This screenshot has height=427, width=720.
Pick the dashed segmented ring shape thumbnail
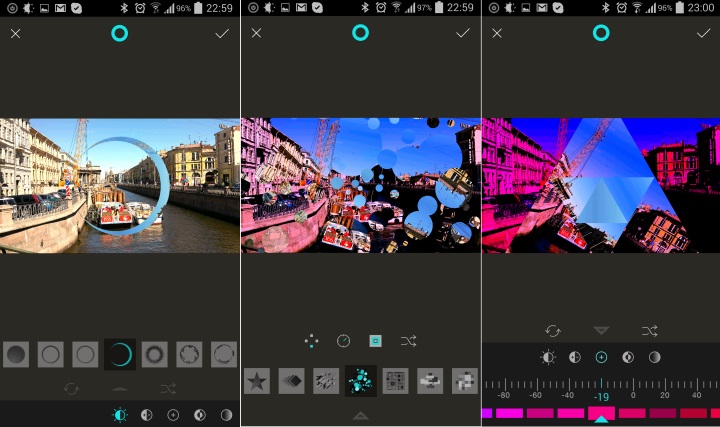click(x=189, y=354)
